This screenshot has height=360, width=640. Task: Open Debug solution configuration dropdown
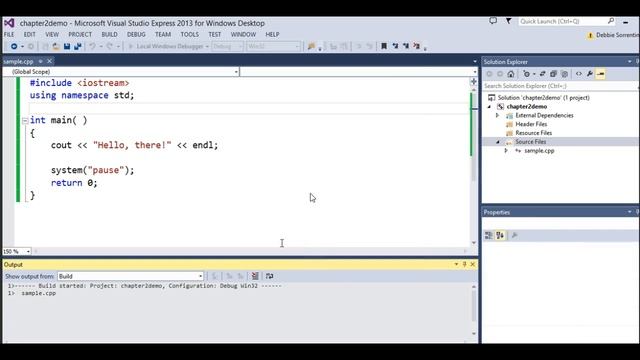[227, 47]
